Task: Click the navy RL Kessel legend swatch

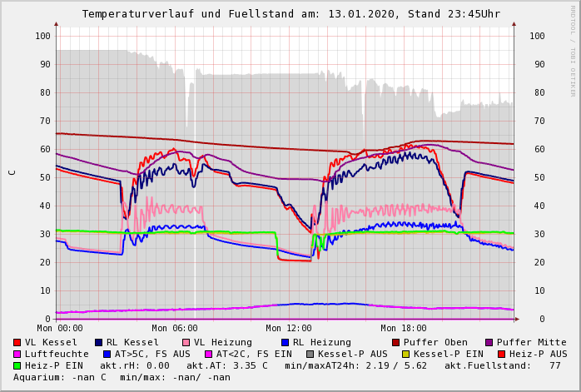Action: point(98,342)
